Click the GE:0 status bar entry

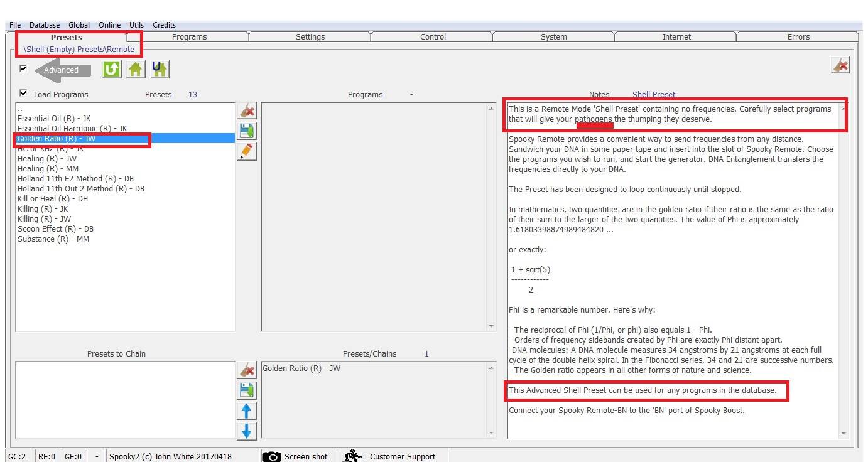(73, 456)
